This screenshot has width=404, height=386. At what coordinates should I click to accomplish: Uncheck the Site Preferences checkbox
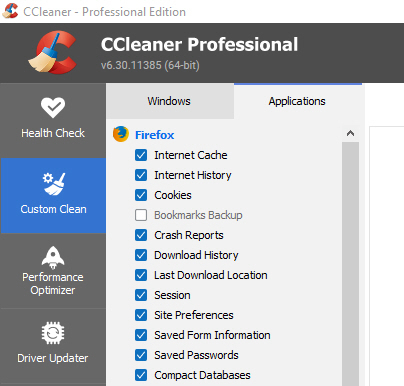click(141, 315)
